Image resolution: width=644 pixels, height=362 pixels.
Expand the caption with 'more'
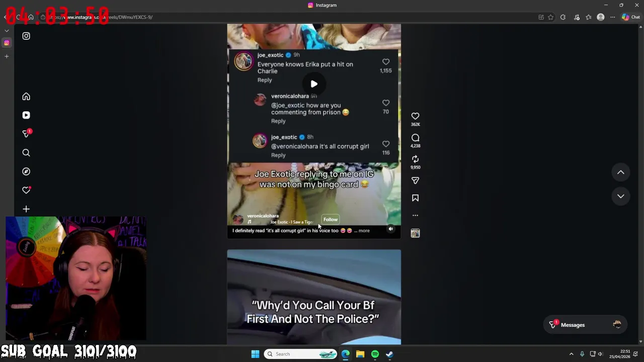pos(364,231)
